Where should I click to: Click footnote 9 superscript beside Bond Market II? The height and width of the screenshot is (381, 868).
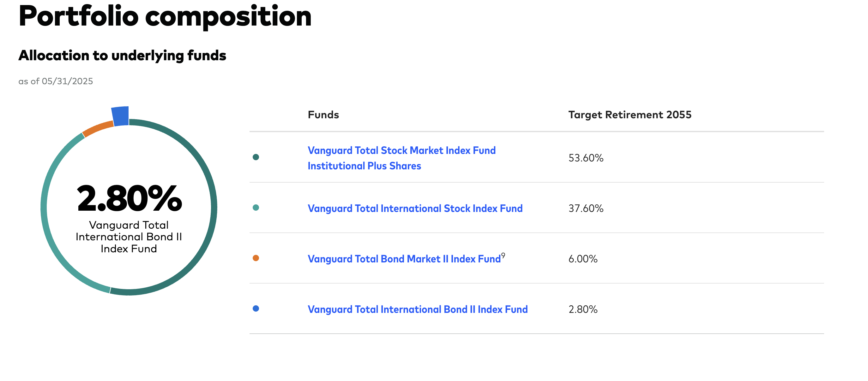pos(503,255)
